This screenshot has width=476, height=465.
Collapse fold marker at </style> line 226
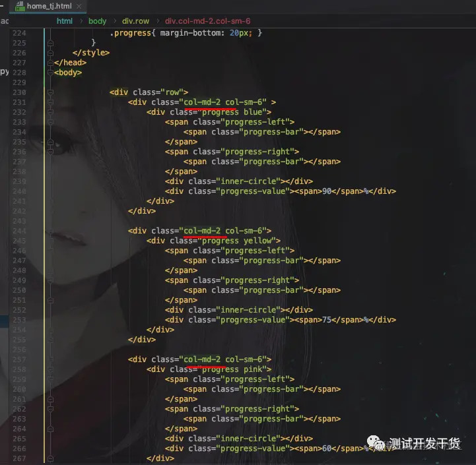[x=50, y=53]
